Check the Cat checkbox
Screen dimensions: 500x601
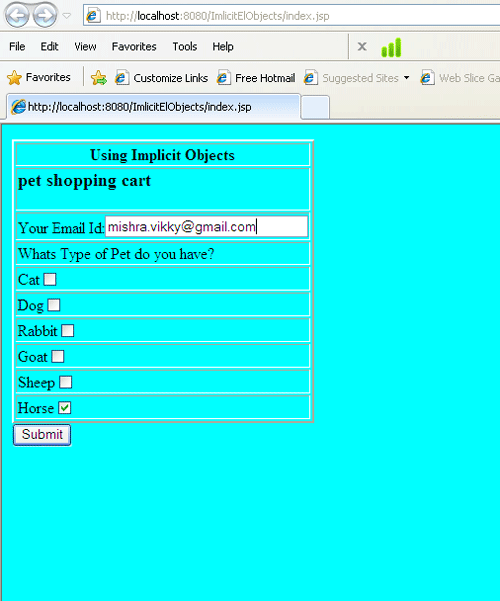(50, 279)
